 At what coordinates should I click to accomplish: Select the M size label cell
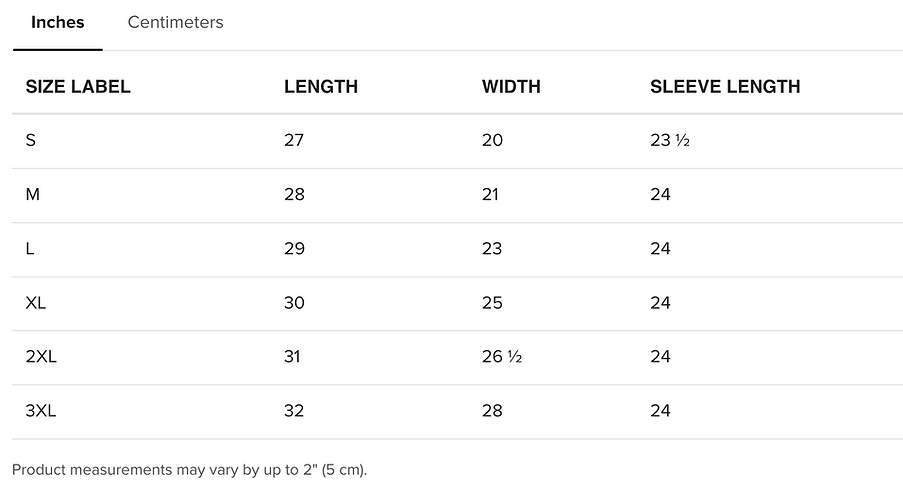[x=32, y=194]
